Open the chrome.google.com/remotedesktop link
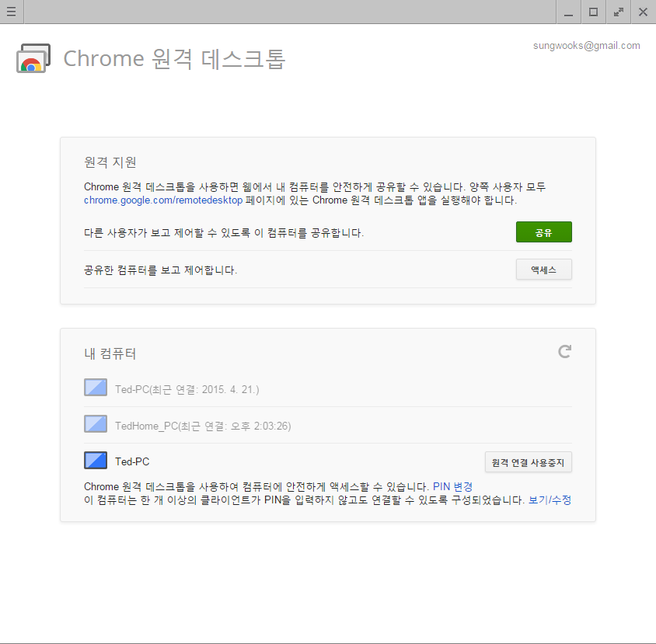This screenshot has width=656, height=644. [163, 200]
